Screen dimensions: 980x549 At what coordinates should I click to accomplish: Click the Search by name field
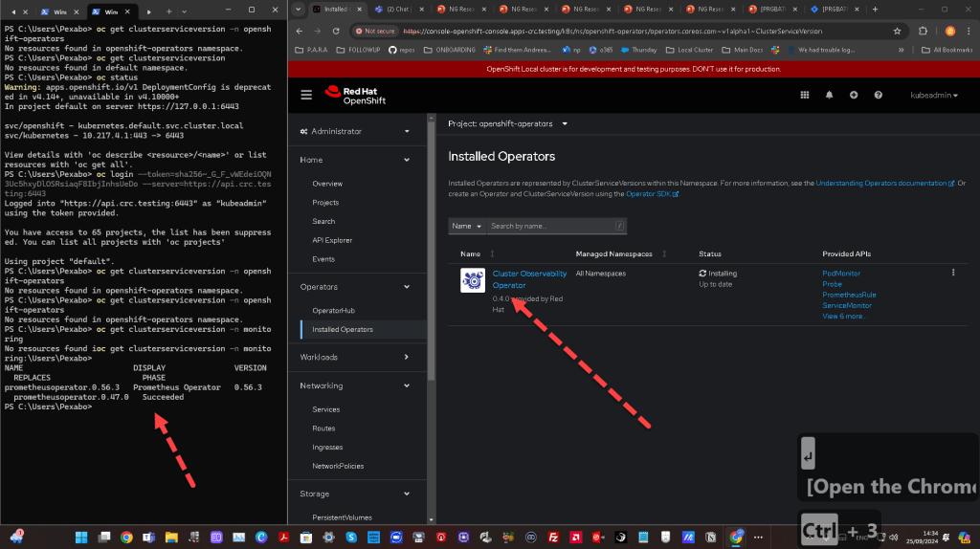[556, 226]
